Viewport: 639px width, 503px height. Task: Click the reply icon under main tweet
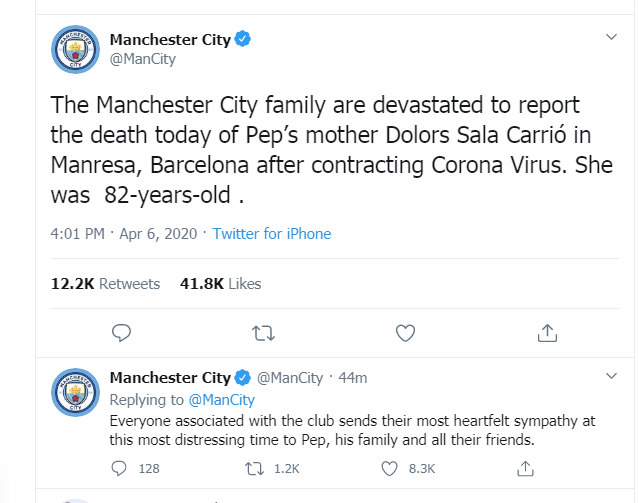coord(121,333)
